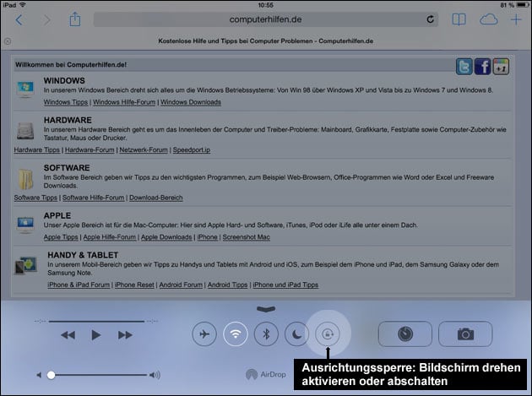Tap the Safari forward arrow
Screen dimensions: 532x396
pos(46,20)
